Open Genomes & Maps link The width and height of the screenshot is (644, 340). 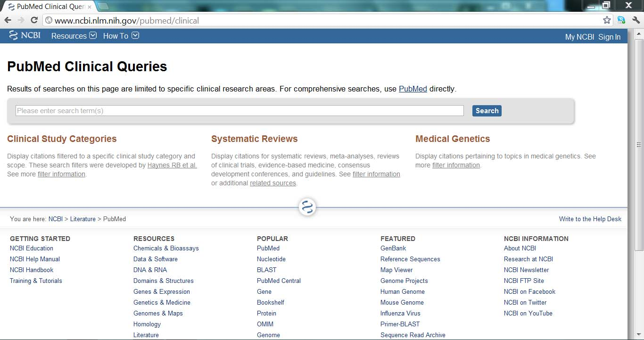point(158,313)
